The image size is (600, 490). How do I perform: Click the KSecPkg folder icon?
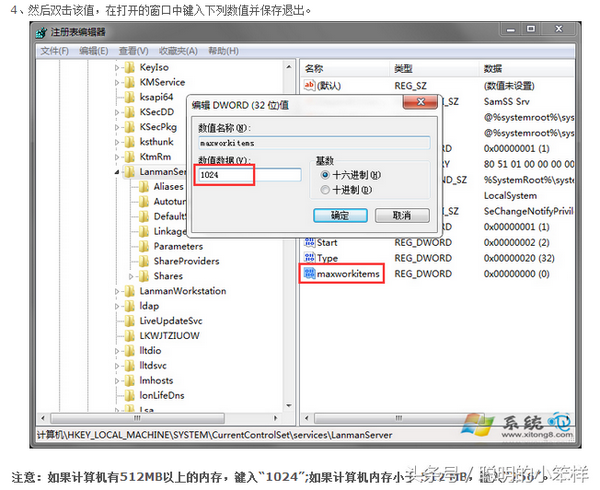[130, 127]
